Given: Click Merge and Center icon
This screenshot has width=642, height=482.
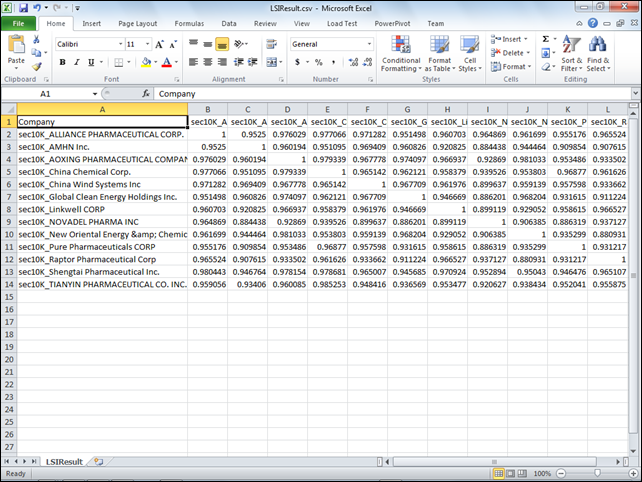Looking at the screenshot, I should [x=271, y=62].
